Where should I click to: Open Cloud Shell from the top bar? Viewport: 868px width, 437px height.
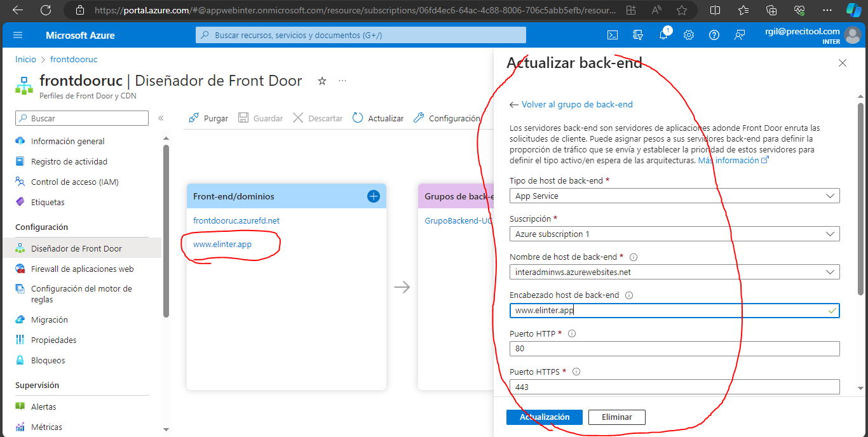click(613, 36)
